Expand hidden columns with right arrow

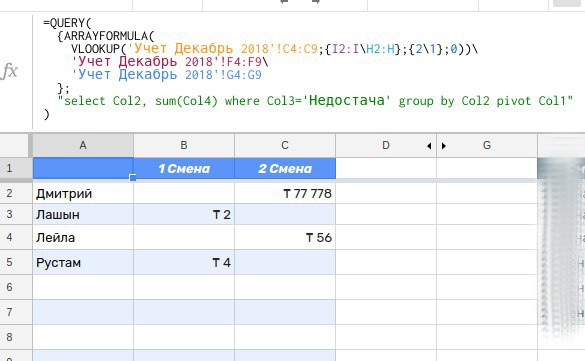point(444,146)
